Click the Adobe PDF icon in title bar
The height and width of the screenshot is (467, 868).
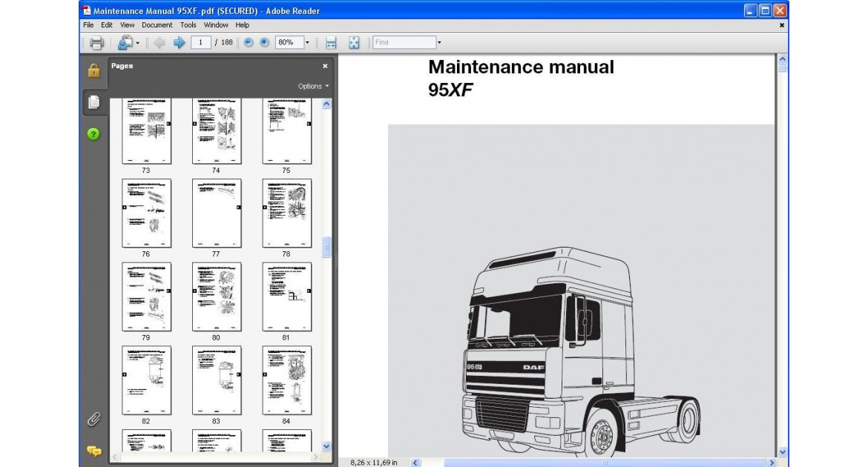[x=87, y=10]
